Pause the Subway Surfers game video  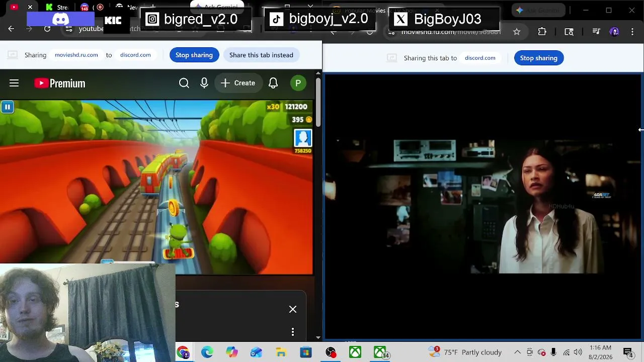pyautogui.click(x=8, y=107)
